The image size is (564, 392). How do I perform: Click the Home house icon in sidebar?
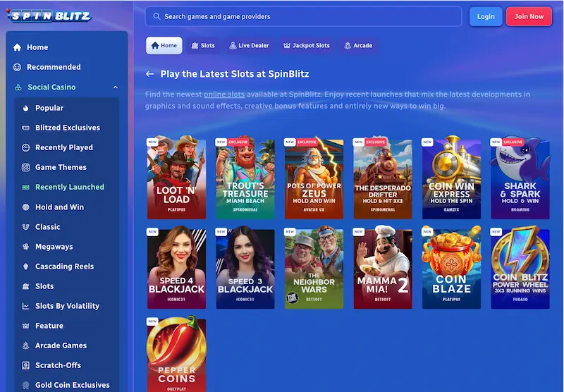(17, 47)
